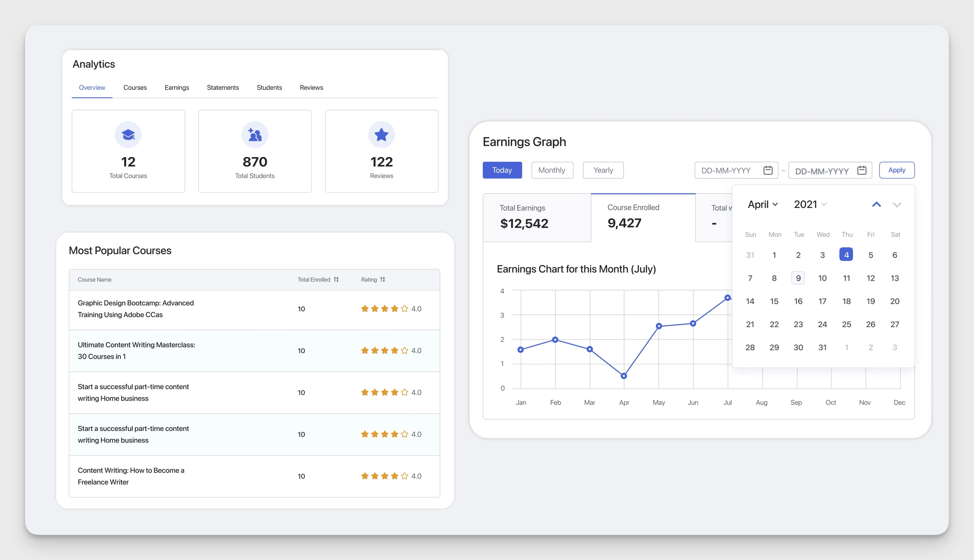Open calendar icon in start date field

[x=768, y=170]
